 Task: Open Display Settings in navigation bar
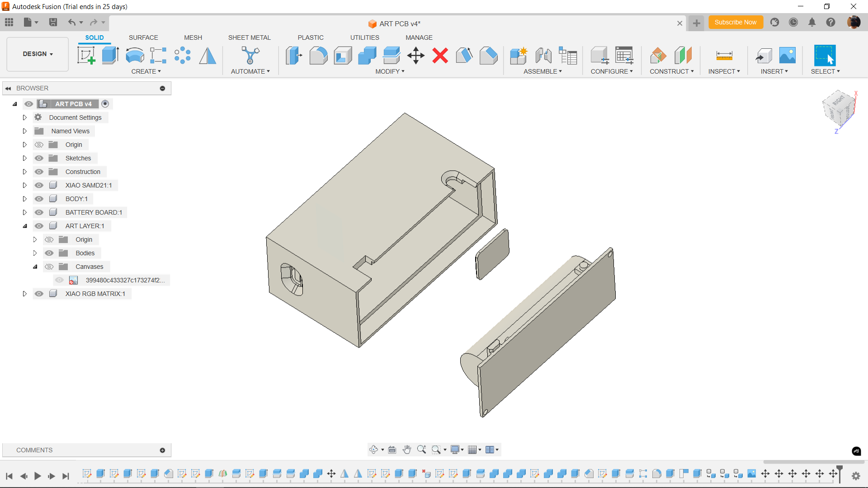click(455, 450)
